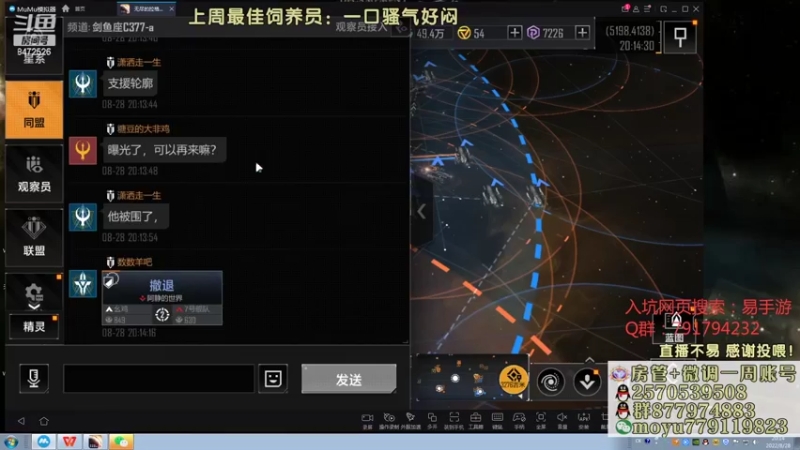Open the 工具箱 toolbox icon

click(476, 420)
